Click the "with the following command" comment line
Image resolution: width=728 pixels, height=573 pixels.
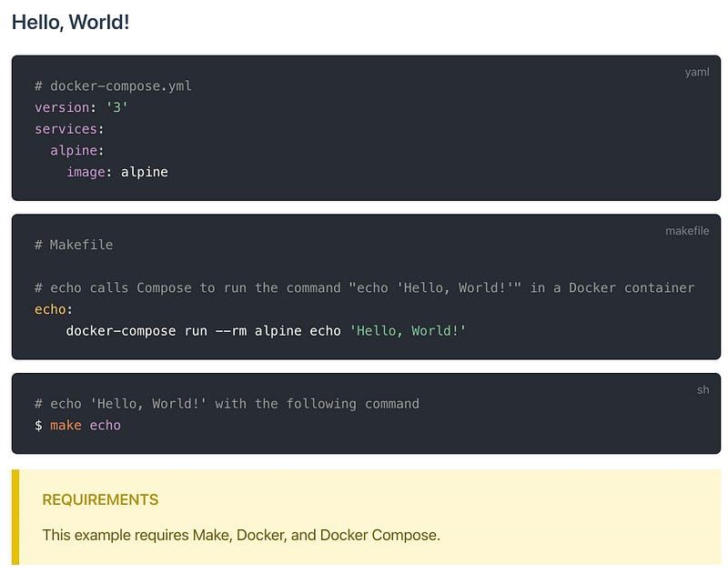(227, 403)
